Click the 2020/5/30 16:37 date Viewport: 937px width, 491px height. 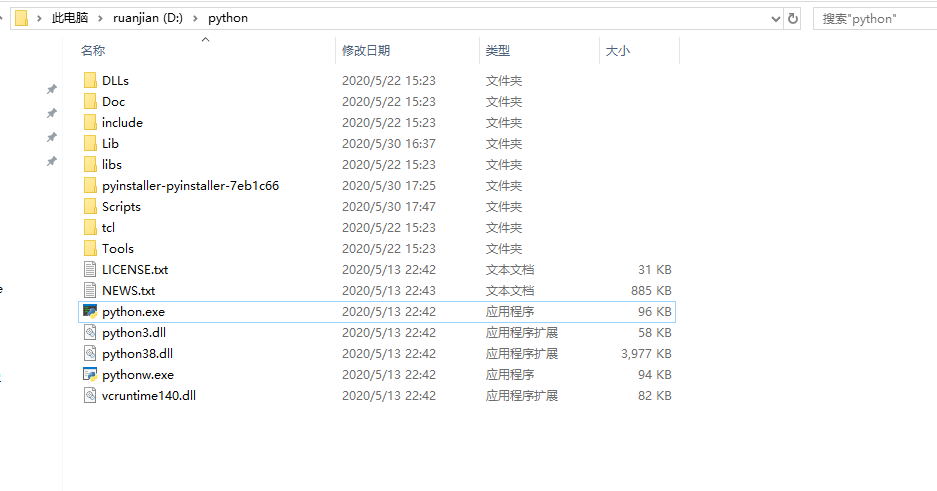[388, 143]
